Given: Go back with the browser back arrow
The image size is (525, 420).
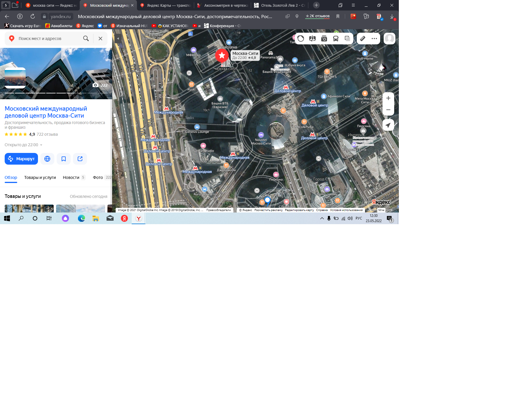Looking at the screenshot, I should pyautogui.click(x=7, y=16).
